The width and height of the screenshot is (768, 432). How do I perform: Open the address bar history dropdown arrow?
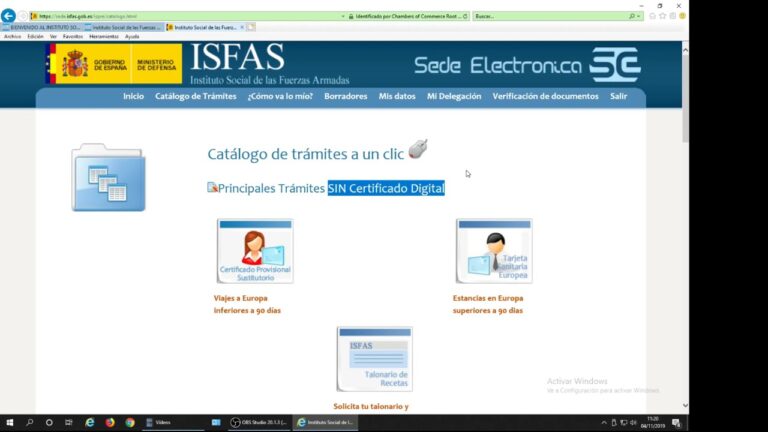point(343,16)
